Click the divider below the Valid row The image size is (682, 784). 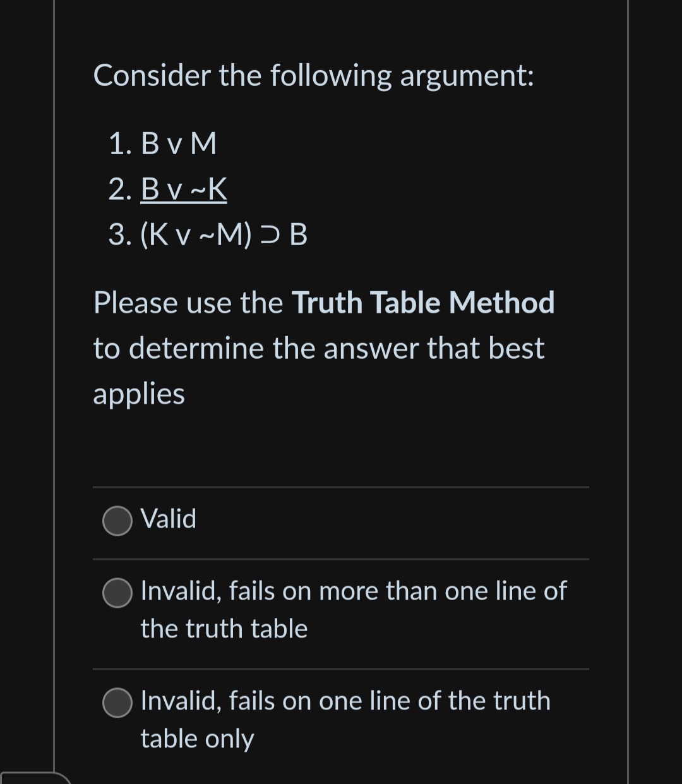(340, 559)
